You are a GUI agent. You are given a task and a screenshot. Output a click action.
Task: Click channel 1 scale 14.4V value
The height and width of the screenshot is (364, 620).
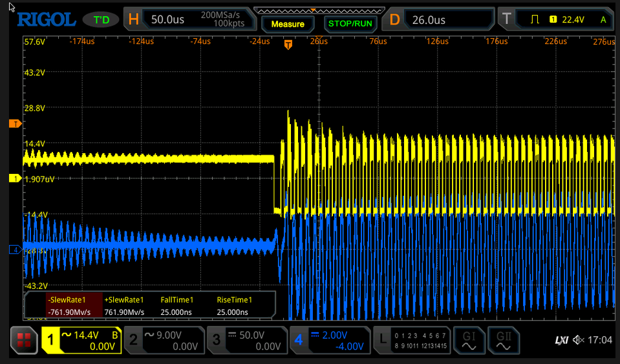tap(86, 335)
